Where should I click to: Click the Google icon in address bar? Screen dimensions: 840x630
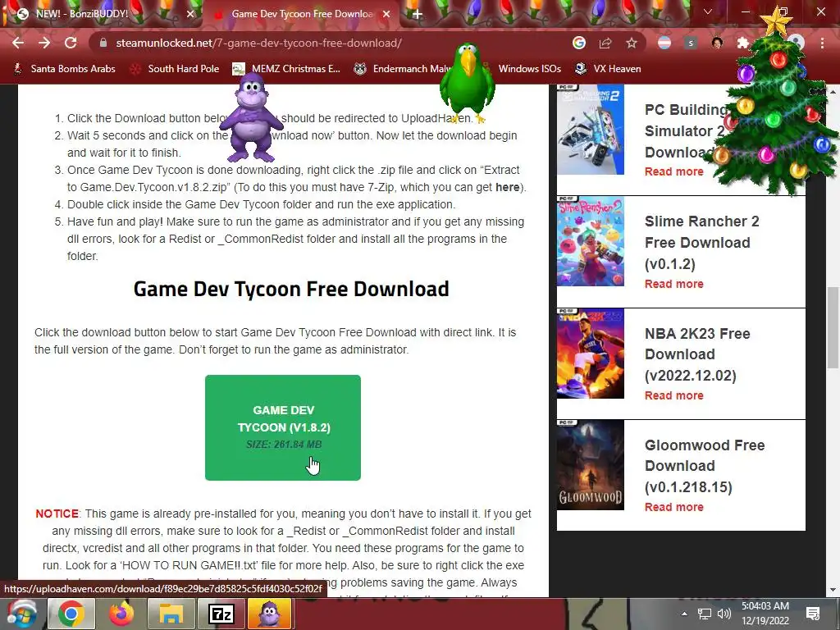point(578,43)
